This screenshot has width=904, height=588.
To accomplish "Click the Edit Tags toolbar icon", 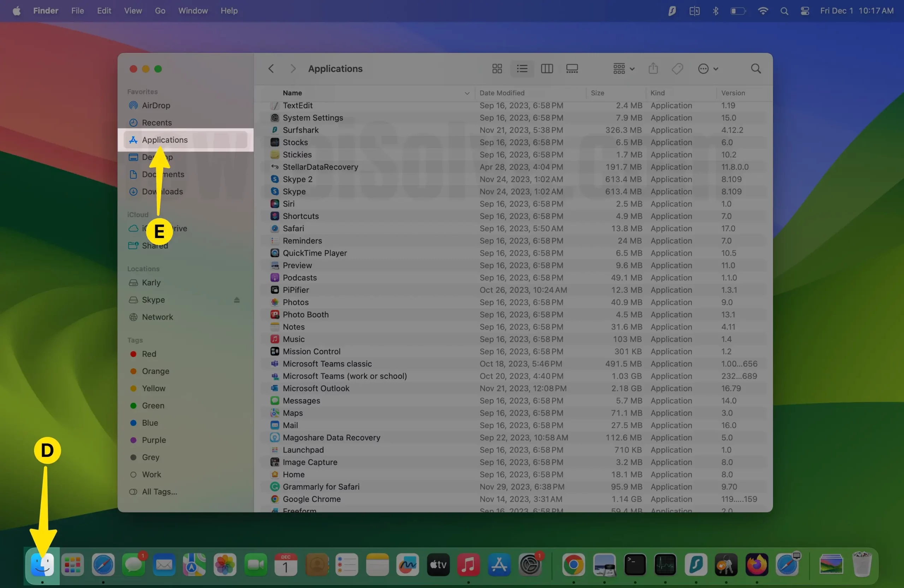I will (x=677, y=69).
